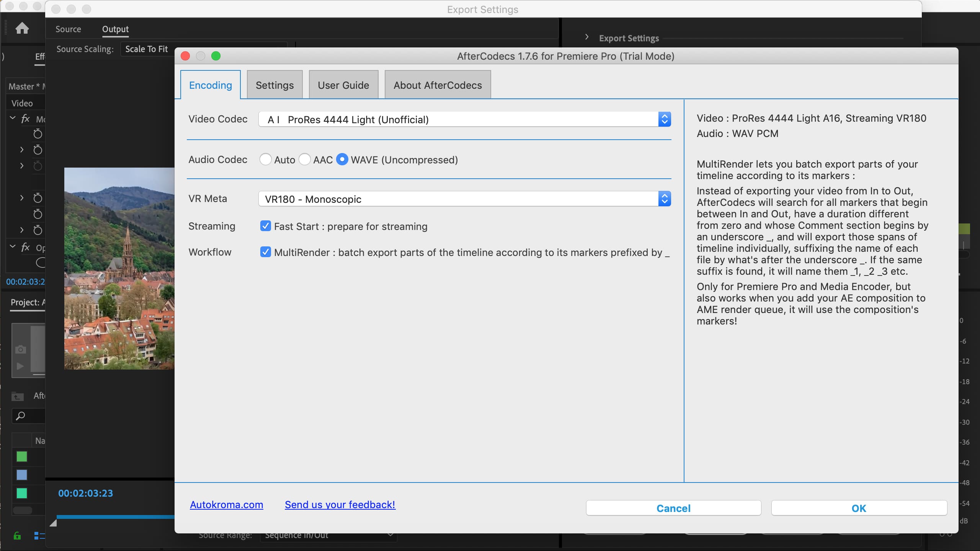Click the play icon on thumbnail preview
This screenshot has width=980, height=551.
20,366
